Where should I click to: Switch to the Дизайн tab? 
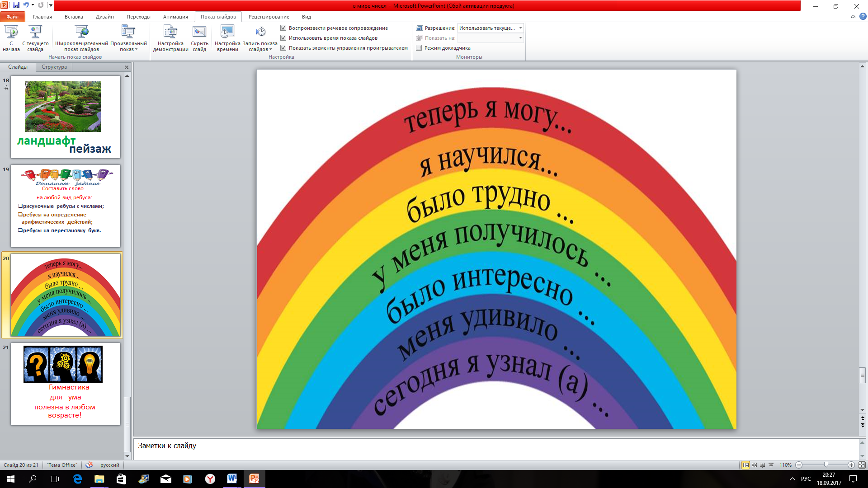(x=105, y=17)
